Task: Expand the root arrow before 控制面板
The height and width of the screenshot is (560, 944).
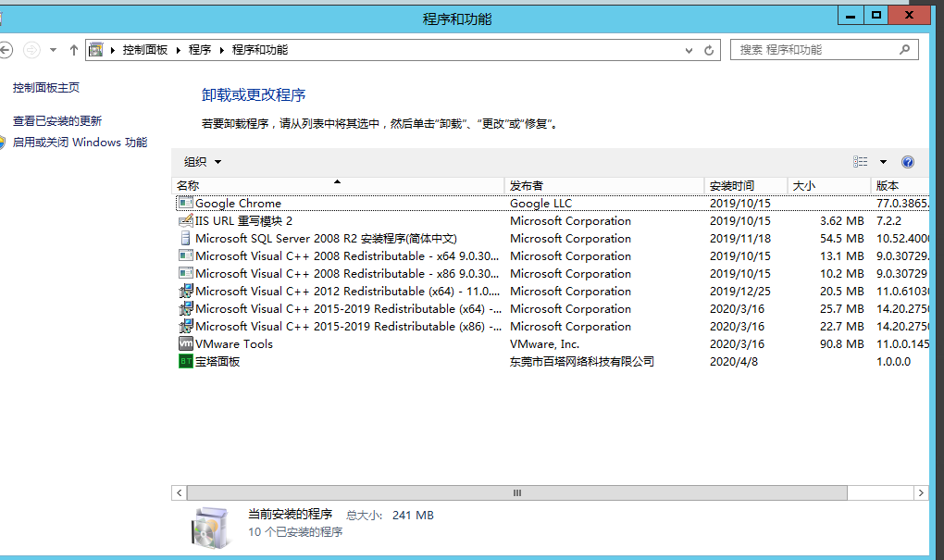Action: coord(113,50)
